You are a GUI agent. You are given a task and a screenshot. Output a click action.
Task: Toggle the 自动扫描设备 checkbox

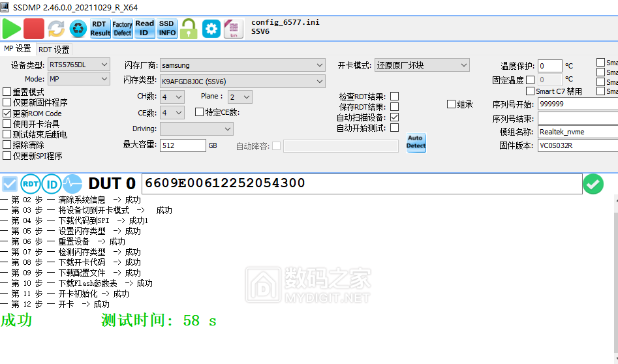pyautogui.click(x=394, y=117)
